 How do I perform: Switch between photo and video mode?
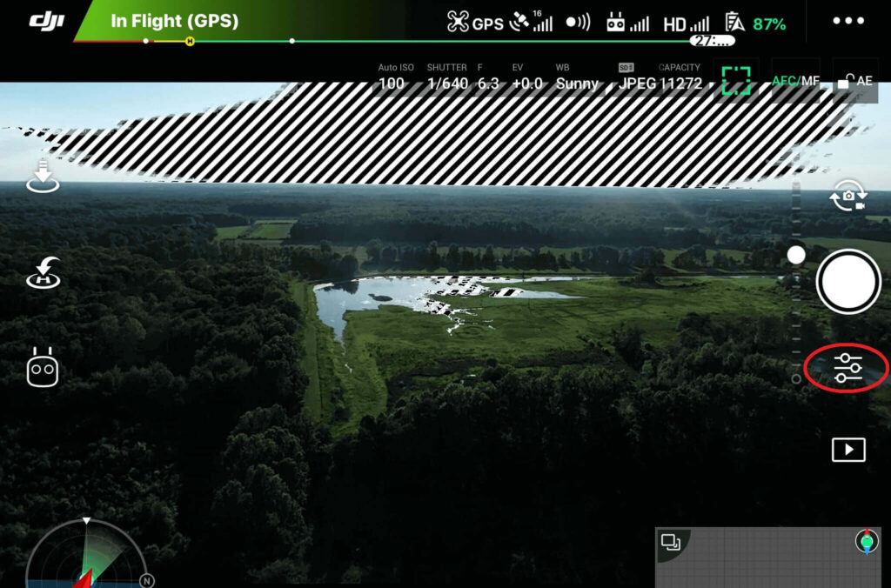[847, 196]
